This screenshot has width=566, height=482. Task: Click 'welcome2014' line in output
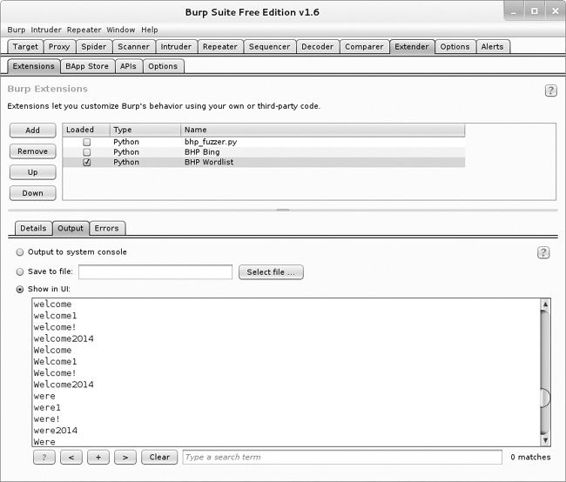click(x=64, y=339)
